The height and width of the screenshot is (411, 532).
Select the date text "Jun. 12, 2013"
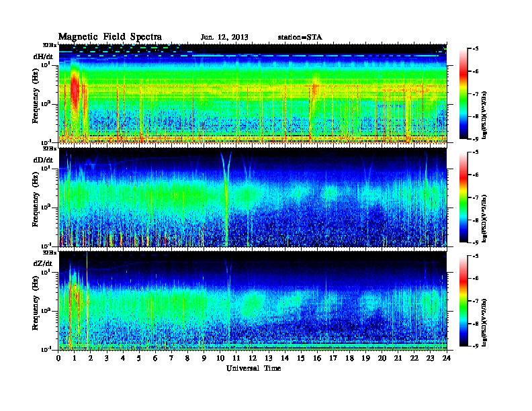pyautogui.click(x=224, y=38)
